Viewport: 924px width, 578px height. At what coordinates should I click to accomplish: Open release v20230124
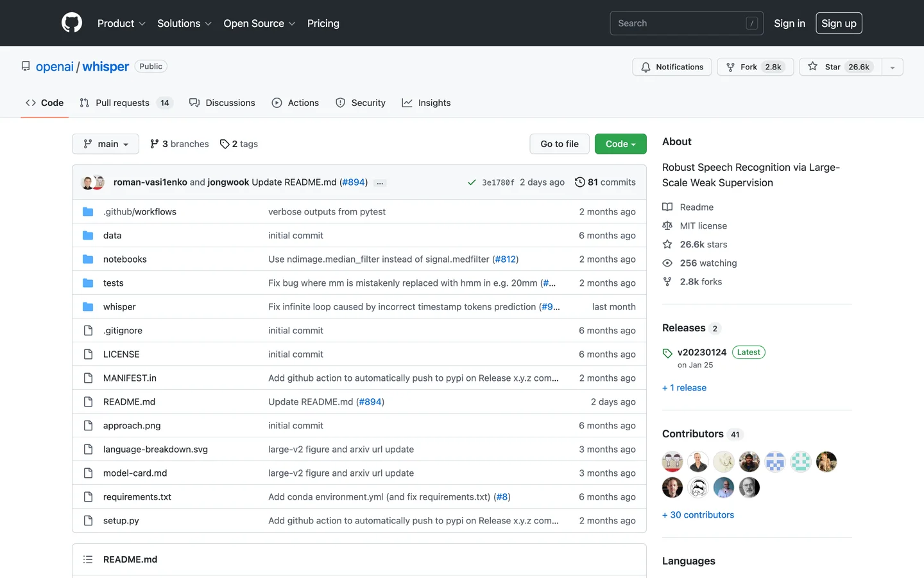(x=702, y=352)
